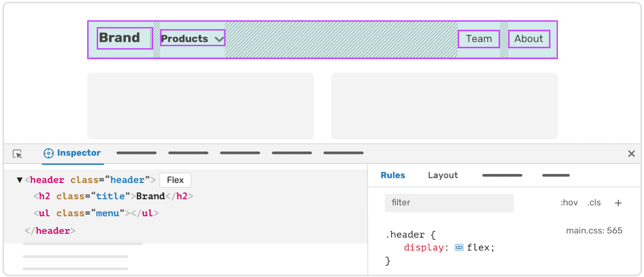644x277 pixels.
Task: Select the h2 title element in markup
Action: coord(113,196)
